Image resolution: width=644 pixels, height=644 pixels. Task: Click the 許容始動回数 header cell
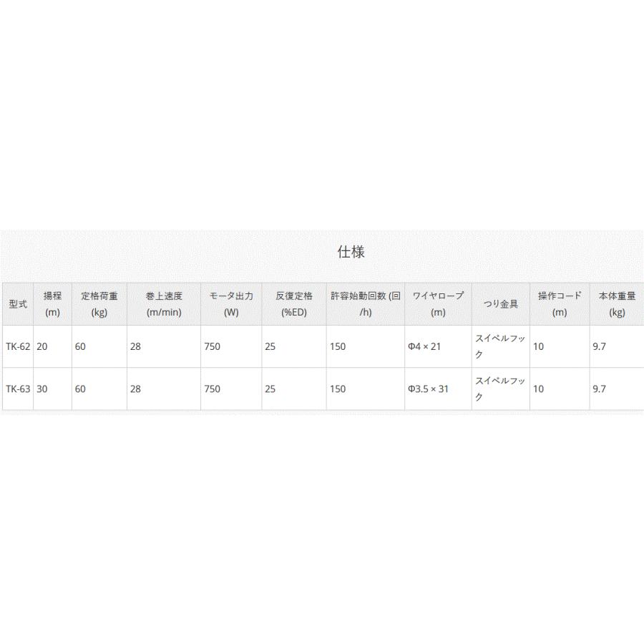(366, 304)
